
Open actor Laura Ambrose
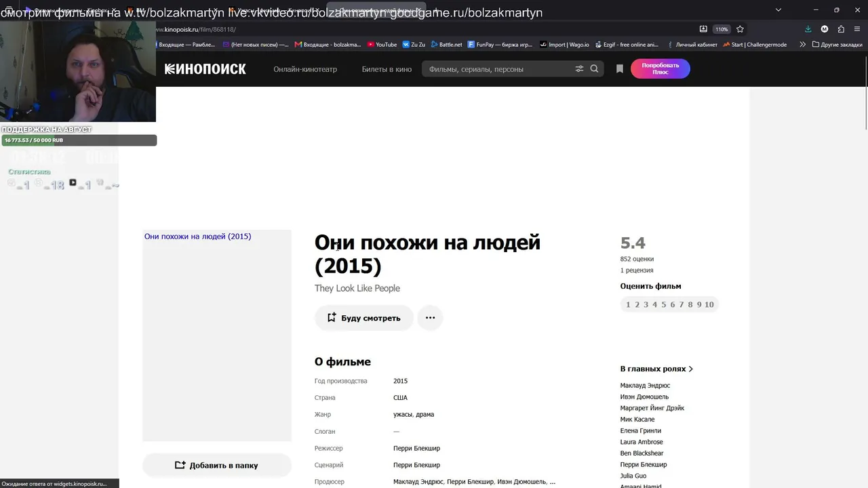coord(642,442)
